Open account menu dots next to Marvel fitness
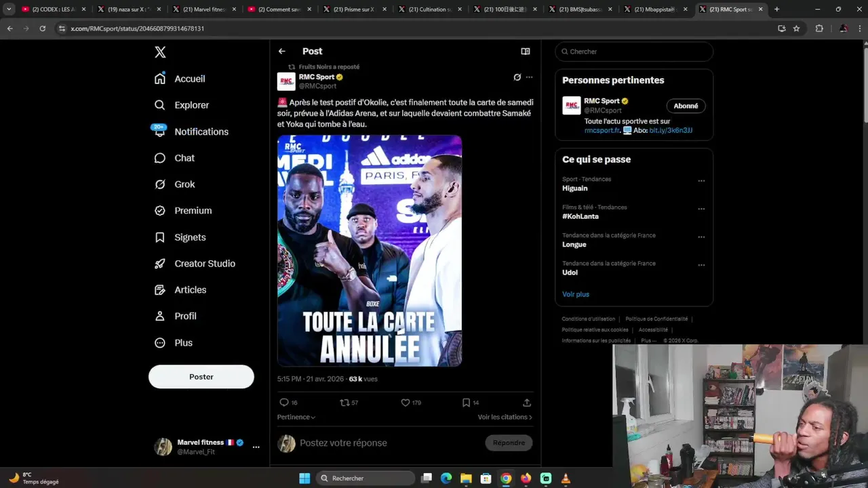Viewport: 868px width, 488px height. [256, 447]
